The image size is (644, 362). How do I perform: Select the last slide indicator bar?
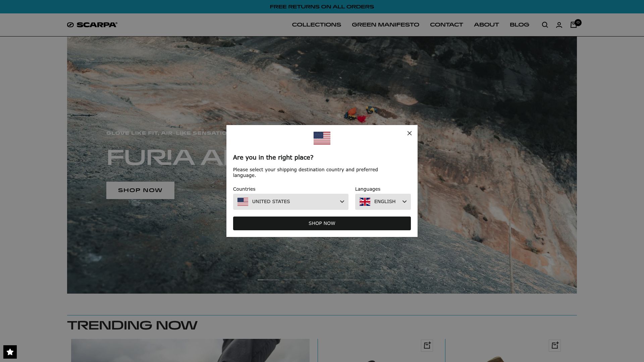pos(376,280)
